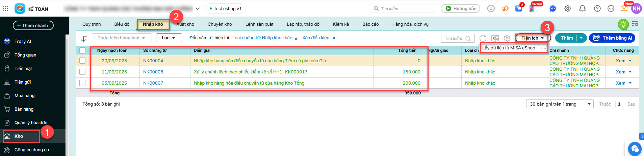644x156 pixels.
Task: Click the Thêm bằng AI button
Action: pyautogui.click(x=612, y=38)
